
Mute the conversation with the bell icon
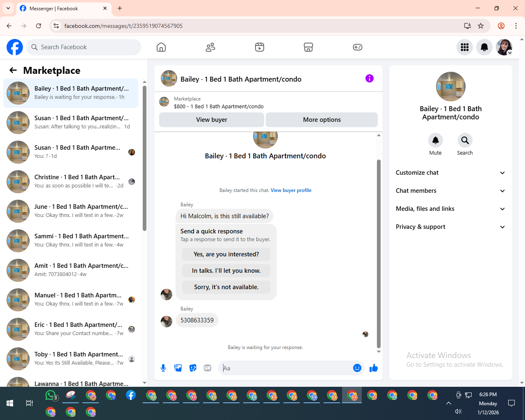pyautogui.click(x=436, y=140)
